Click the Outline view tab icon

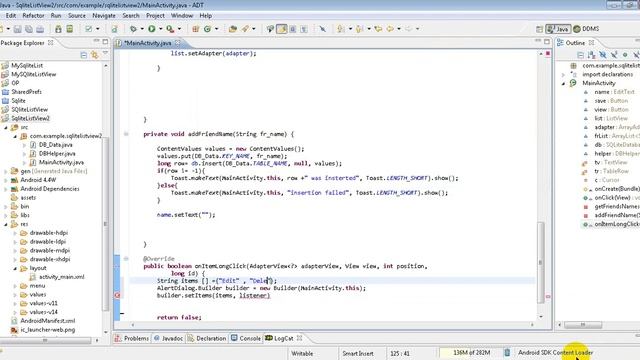point(560,43)
